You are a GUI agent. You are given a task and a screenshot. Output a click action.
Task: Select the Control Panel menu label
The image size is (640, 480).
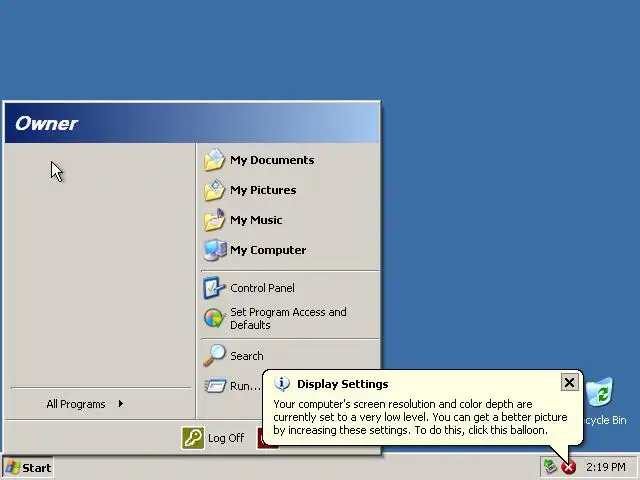click(x=262, y=288)
